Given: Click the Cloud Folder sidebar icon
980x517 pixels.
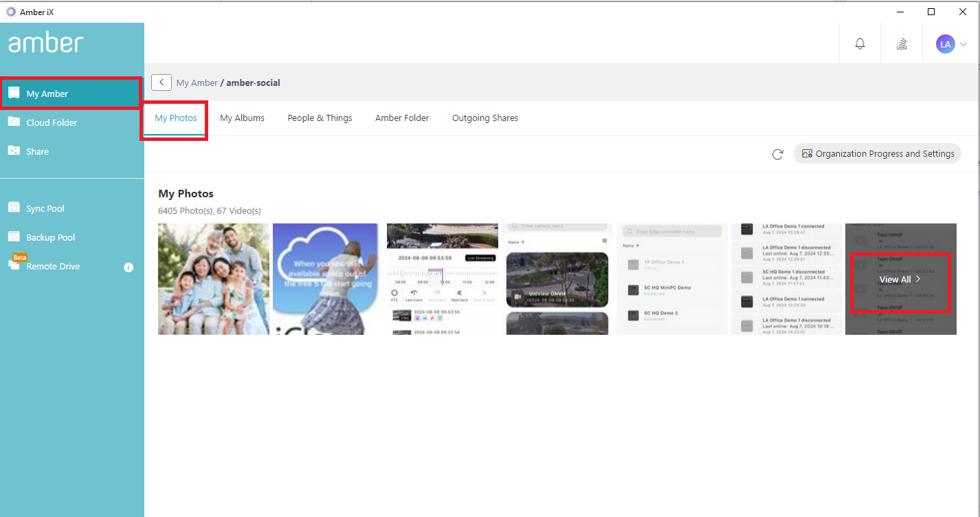Looking at the screenshot, I should point(14,122).
